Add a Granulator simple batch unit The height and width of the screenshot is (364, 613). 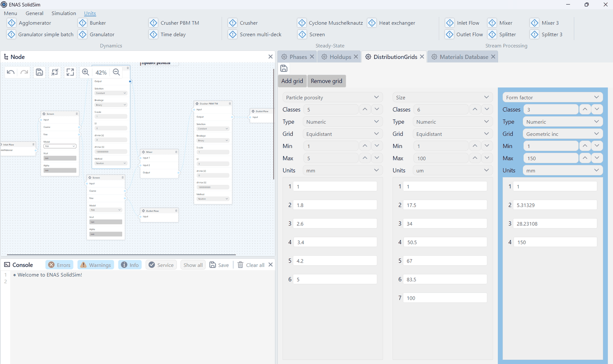40,34
